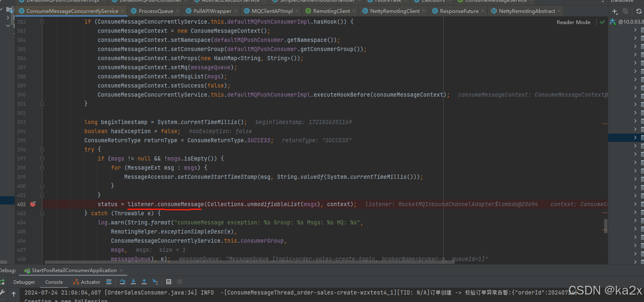Click exceptionSimpleDesc call on line 405
This screenshot has height=302, width=644.
tap(192, 231)
